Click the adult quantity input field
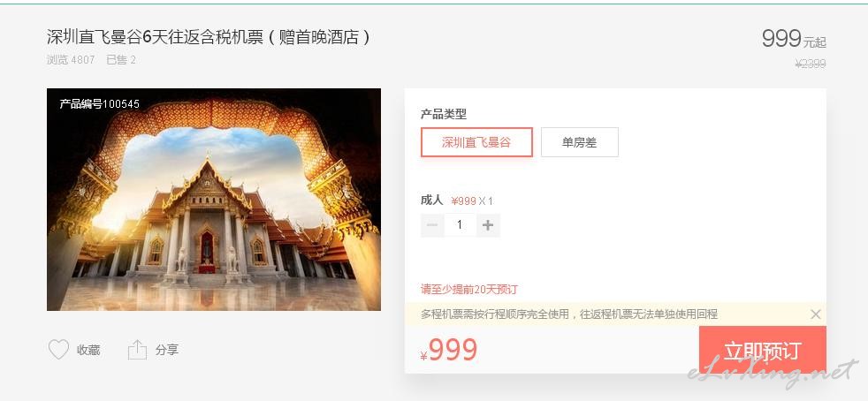This screenshot has width=868, height=401. [x=460, y=225]
